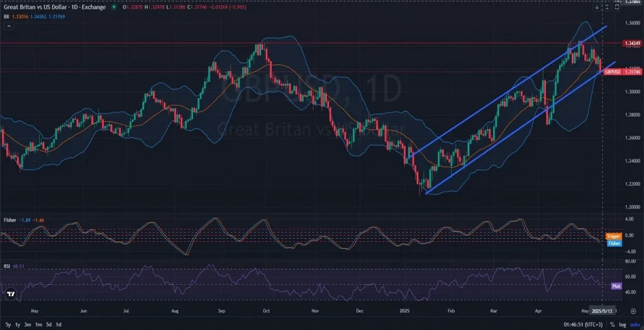
Task: Open the TradingView logo link
Action: pos(11,294)
